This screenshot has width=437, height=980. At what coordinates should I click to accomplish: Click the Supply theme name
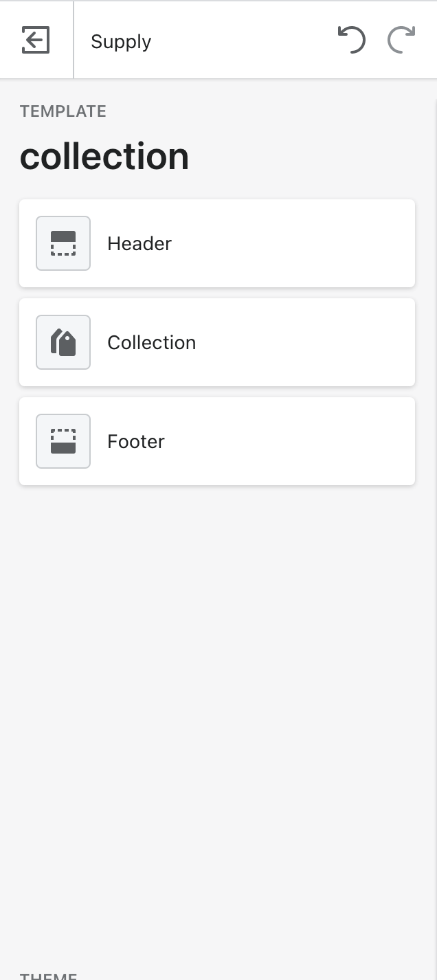tap(121, 42)
